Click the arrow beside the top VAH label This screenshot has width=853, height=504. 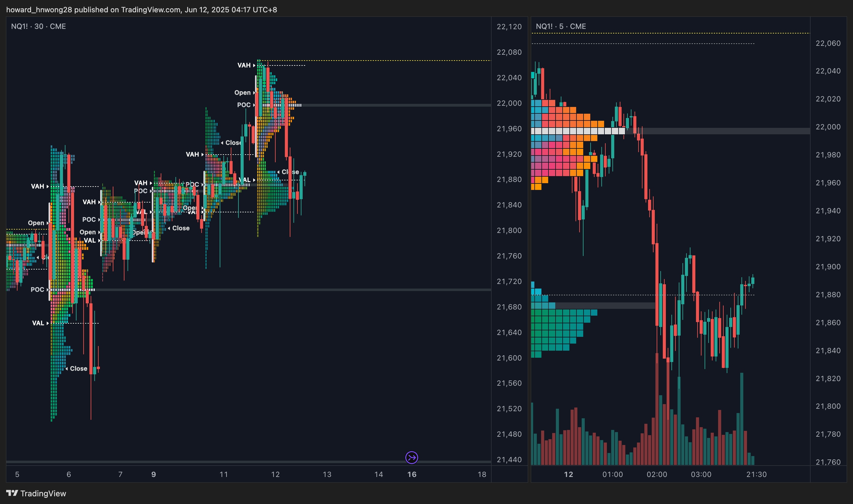coord(254,65)
